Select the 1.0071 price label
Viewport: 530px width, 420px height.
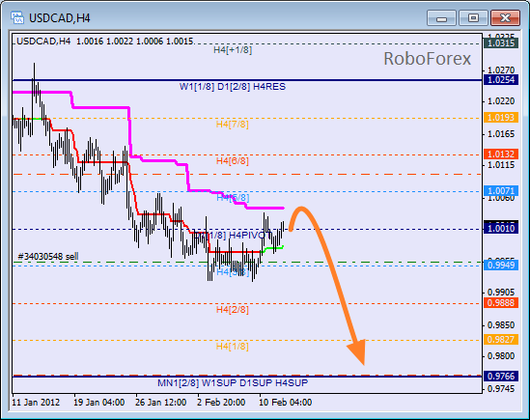pyautogui.click(x=501, y=191)
